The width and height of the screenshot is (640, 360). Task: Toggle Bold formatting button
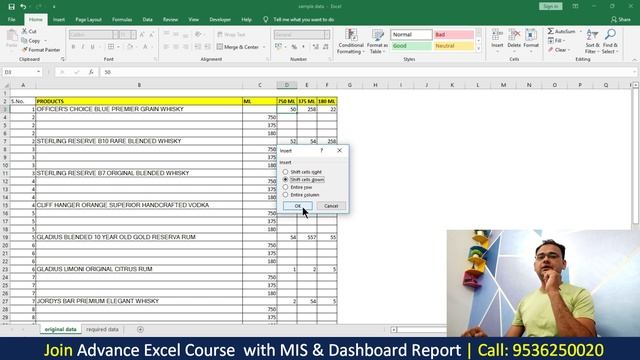(73, 47)
